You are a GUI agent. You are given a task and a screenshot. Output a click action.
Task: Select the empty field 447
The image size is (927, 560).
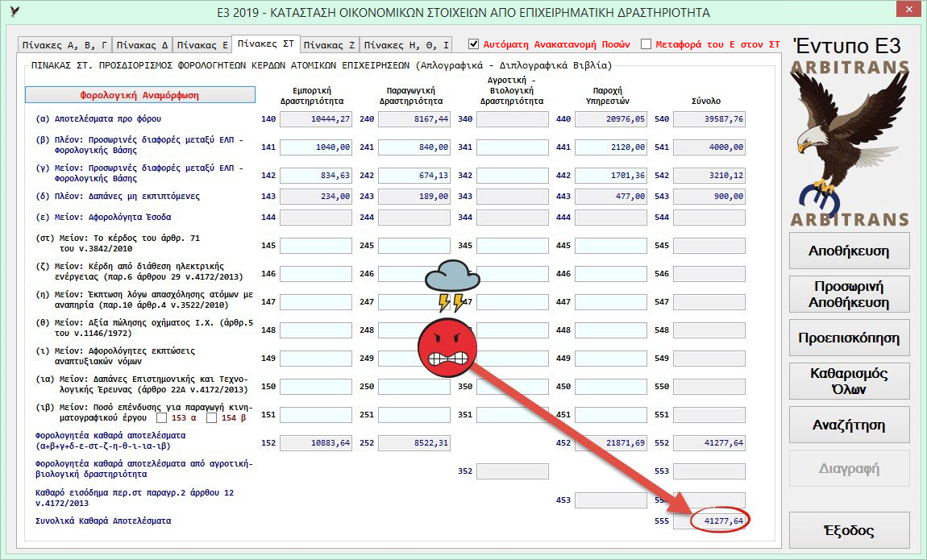point(611,302)
